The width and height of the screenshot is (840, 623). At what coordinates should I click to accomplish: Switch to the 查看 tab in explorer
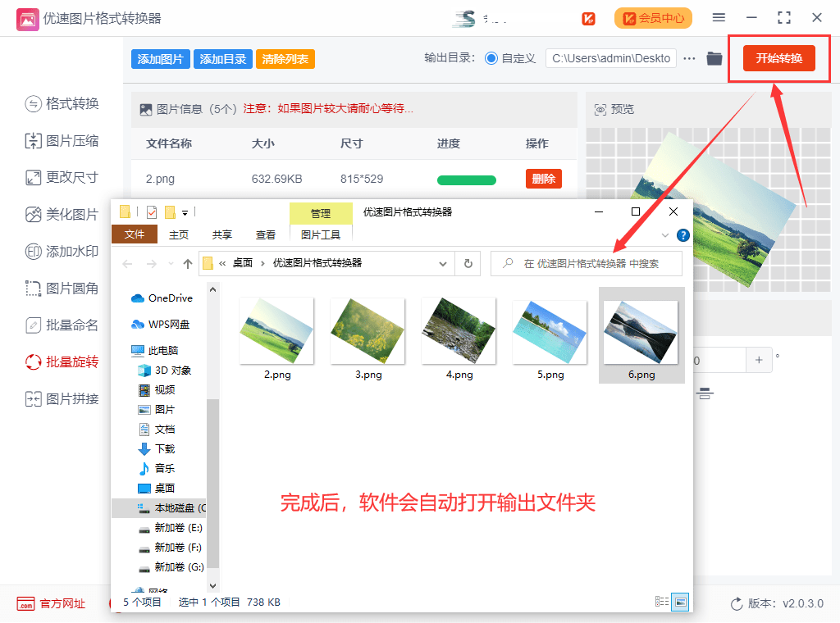point(264,234)
